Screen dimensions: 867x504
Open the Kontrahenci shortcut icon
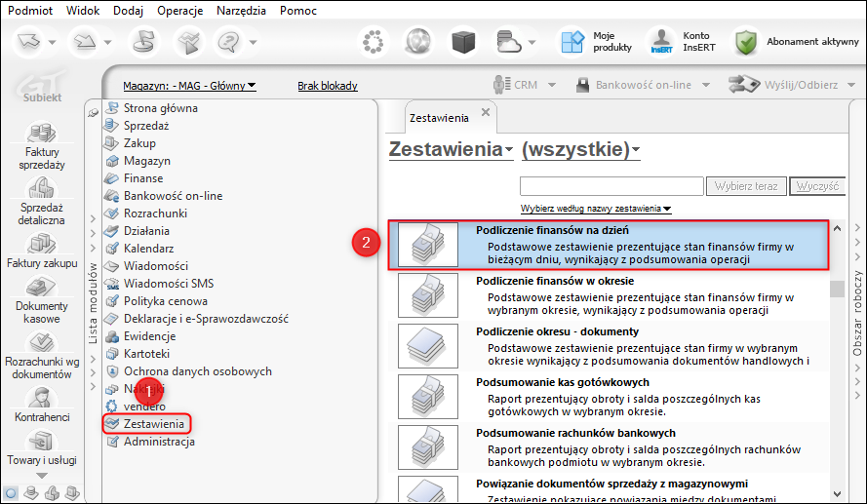[42, 398]
